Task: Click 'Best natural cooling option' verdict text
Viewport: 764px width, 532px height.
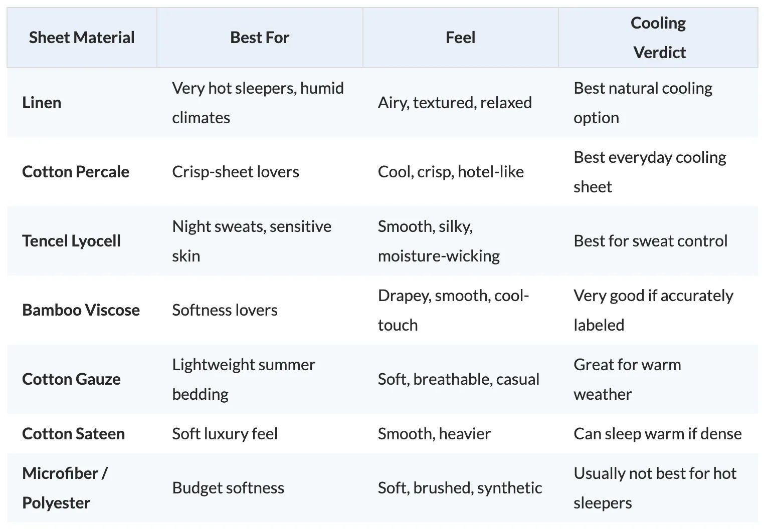Action: coord(643,103)
